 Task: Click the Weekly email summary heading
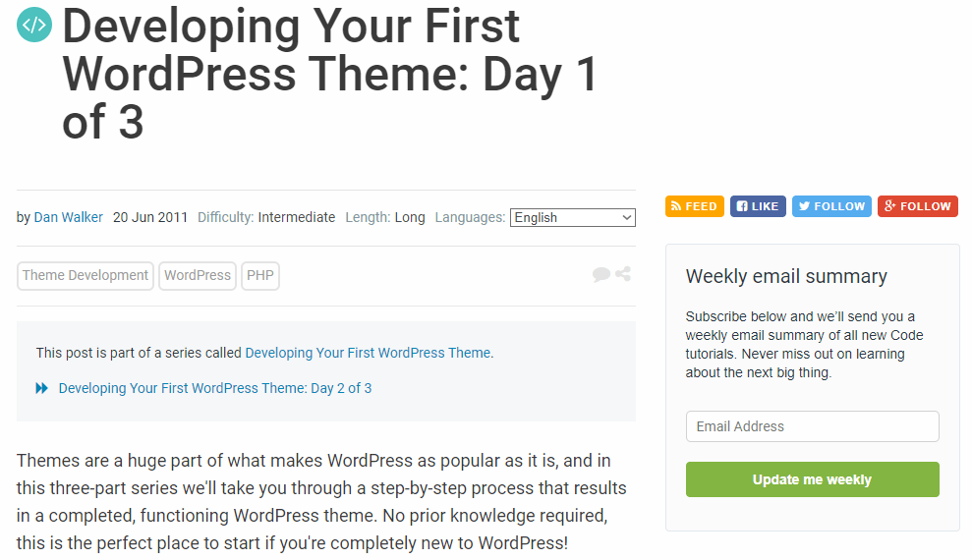pyautogui.click(x=786, y=276)
